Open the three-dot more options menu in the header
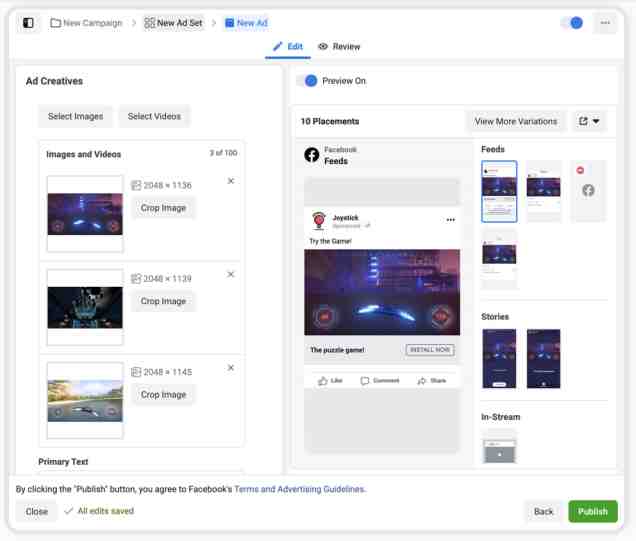 point(605,23)
